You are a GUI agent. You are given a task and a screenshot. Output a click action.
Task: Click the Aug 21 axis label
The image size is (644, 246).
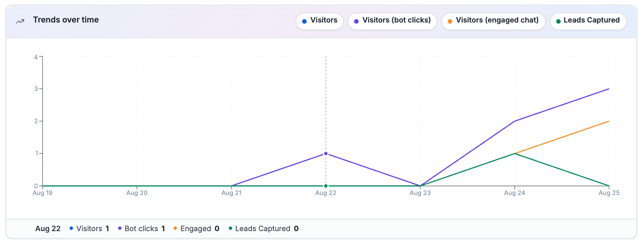click(x=232, y=193)
